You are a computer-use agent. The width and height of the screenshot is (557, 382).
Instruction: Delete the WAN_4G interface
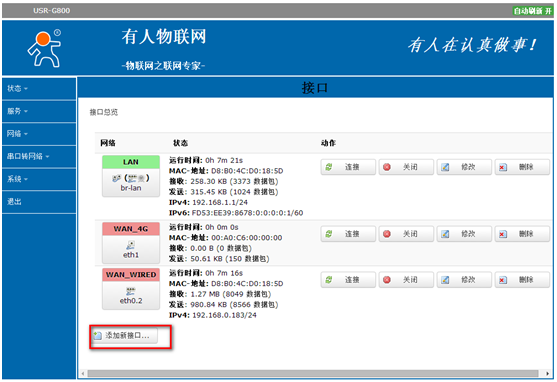point(522,234)
